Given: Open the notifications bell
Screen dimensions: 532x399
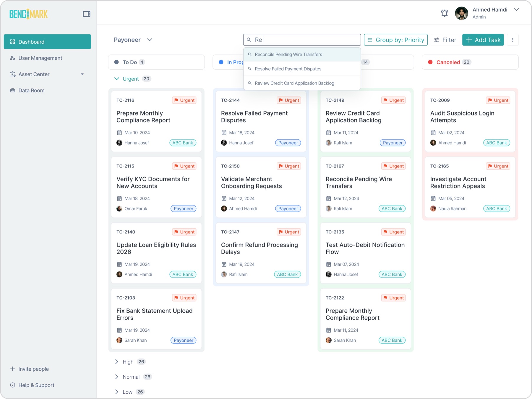Looking at the screenshot, I should [x=445, y=13].
